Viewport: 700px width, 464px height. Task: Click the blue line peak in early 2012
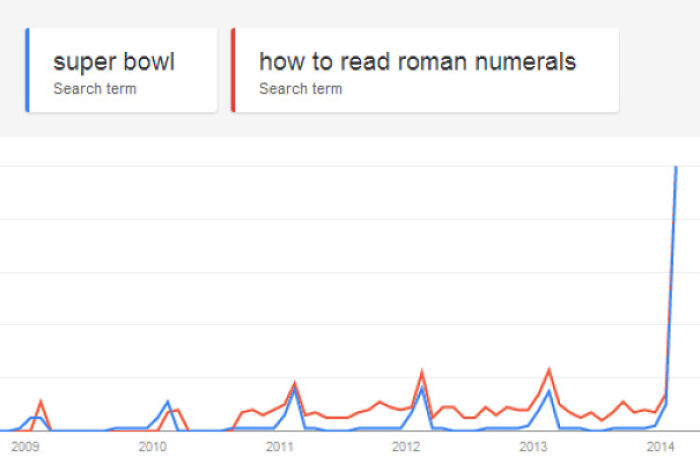(422, 387)
